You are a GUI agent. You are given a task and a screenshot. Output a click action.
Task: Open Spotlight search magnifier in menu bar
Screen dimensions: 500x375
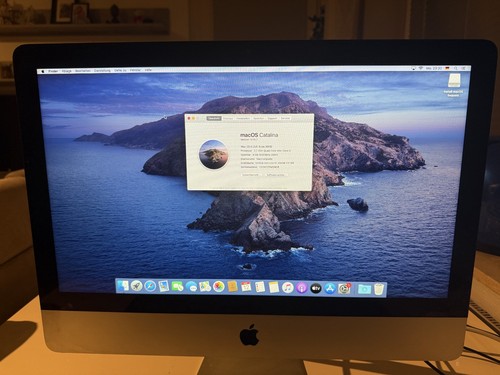[x=456, y=68]
